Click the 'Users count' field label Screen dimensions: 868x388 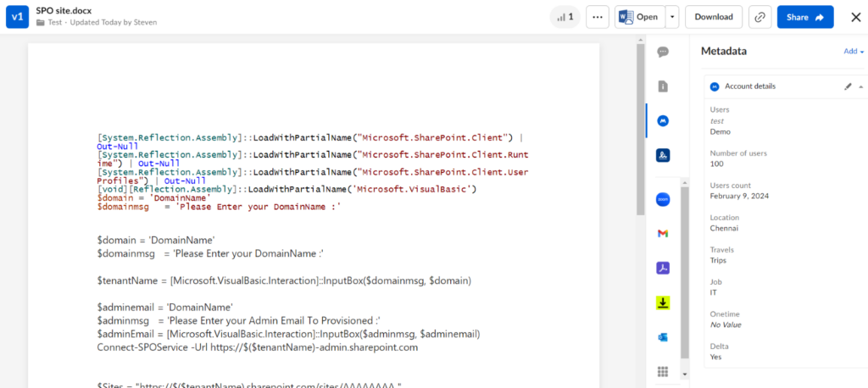pos(730,186)
